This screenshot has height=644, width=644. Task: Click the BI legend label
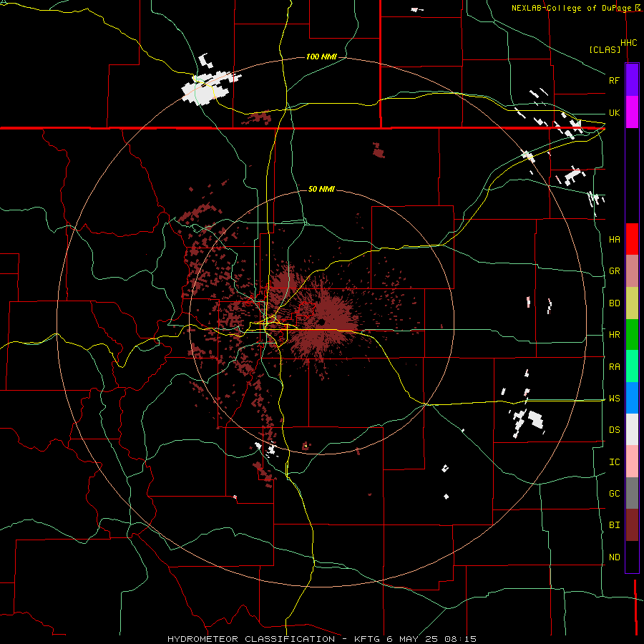pos(615,525)
